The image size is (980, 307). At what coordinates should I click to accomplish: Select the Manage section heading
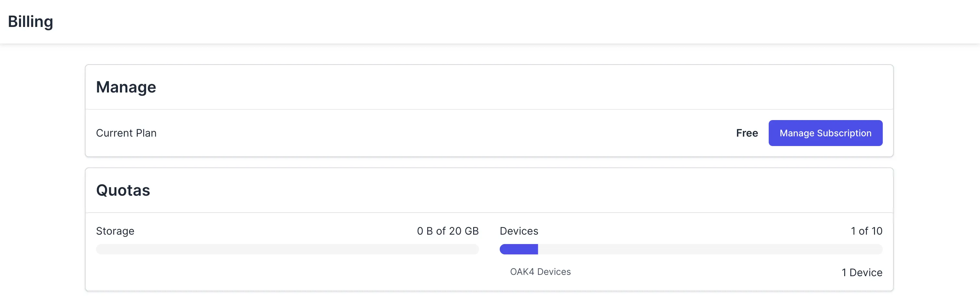pyautogui.click(x=126, y=87)
